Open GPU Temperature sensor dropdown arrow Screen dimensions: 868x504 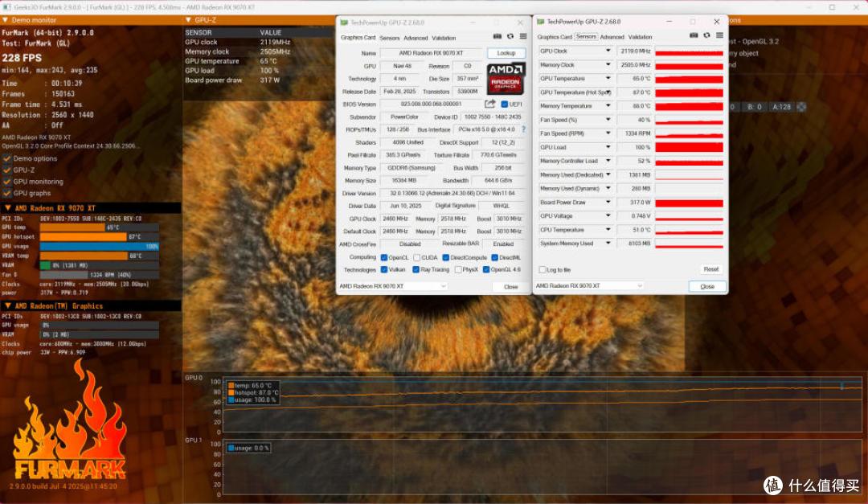point(608,79)
